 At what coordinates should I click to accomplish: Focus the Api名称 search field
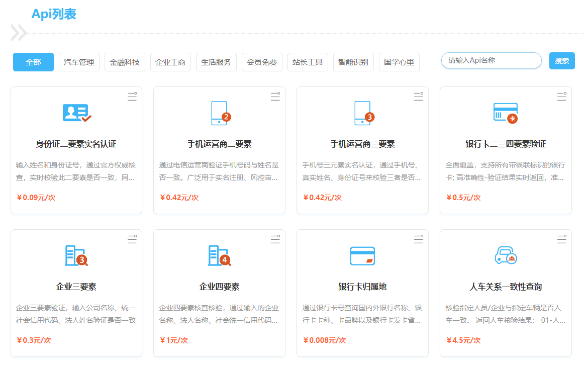click(x=491, y=60)
